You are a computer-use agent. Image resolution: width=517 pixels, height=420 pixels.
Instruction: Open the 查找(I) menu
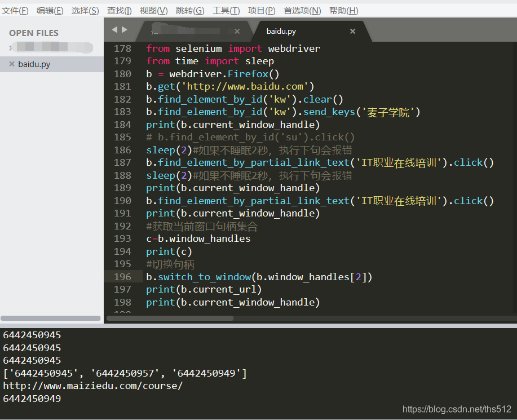(119, 11)
